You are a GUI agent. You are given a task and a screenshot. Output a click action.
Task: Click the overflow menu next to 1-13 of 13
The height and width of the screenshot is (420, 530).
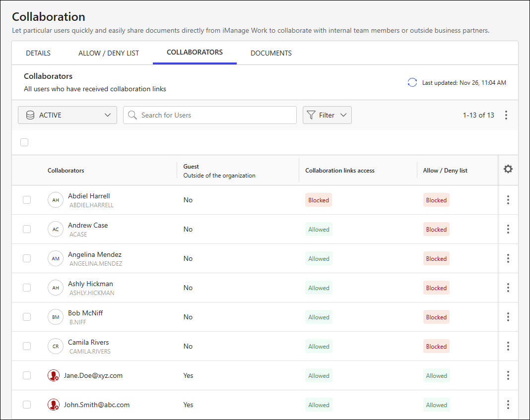coord(506,115)
